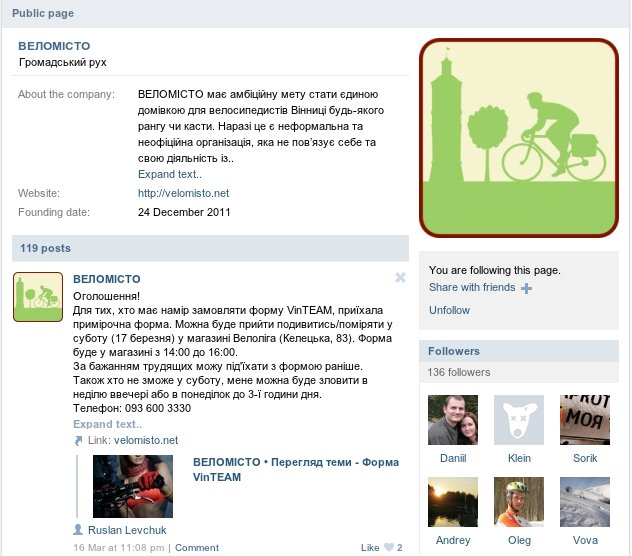This screenshot has width=632, height=556.
Task: Click the plus icon beside Share with friends
Action: click(x=526, y=288)
